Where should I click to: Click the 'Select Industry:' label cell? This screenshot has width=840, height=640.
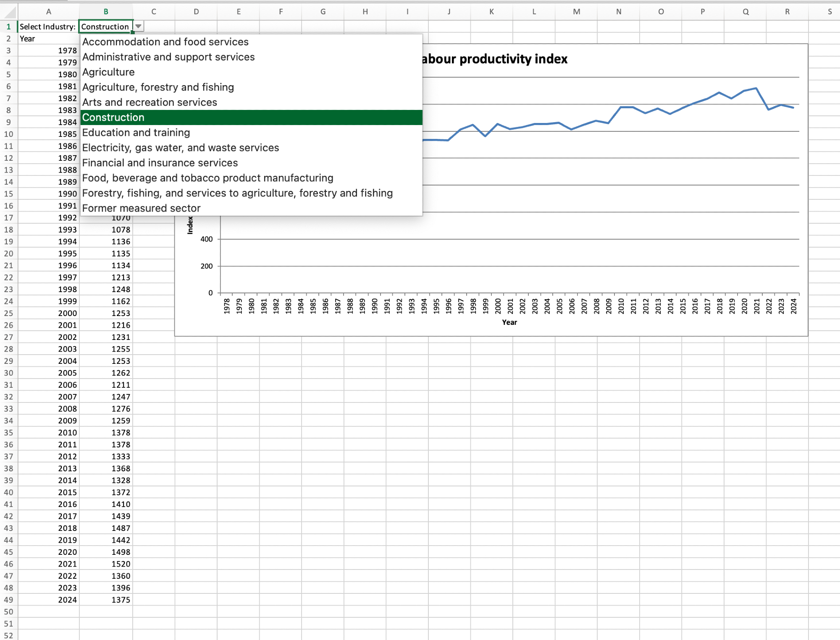tap(48, 26)
